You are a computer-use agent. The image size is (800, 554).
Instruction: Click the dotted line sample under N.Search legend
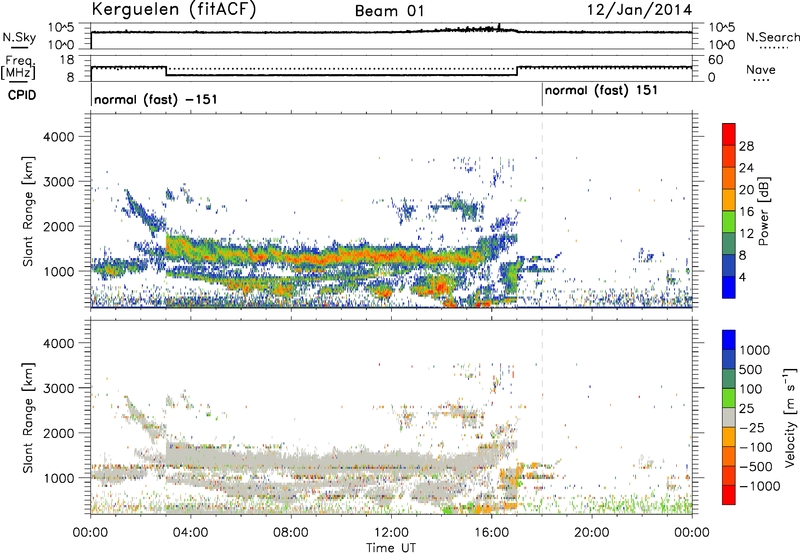pyautogui.click(x=773, y=48)
